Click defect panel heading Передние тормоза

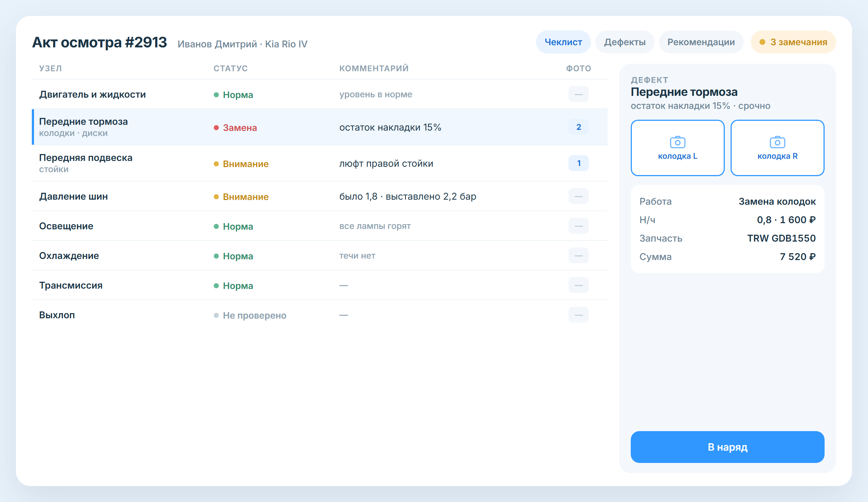tap(684, 92)
